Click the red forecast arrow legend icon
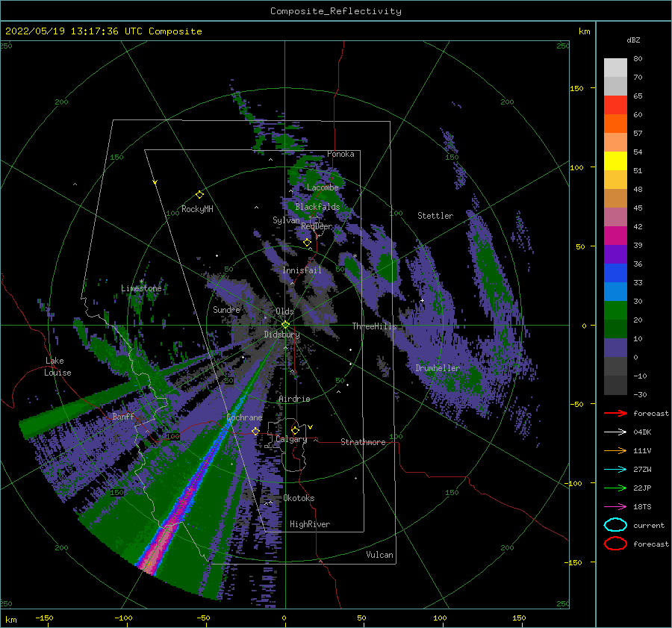 (615, 413)
